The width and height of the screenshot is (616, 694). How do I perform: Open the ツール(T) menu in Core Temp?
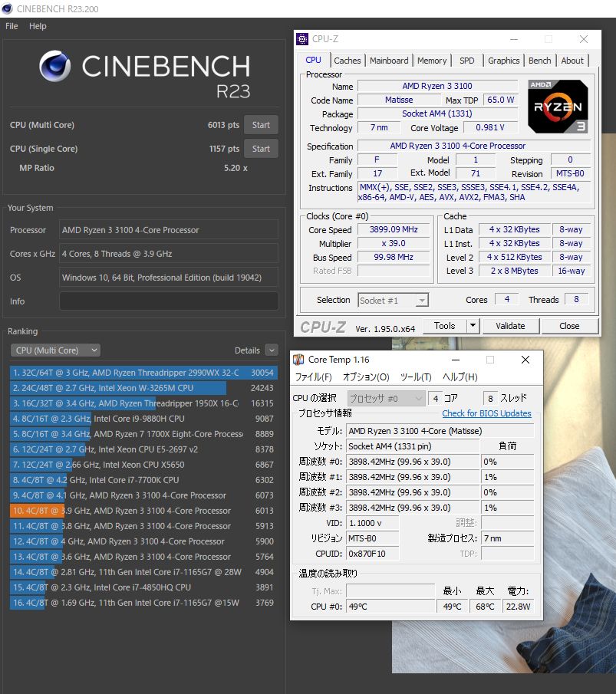416,377
